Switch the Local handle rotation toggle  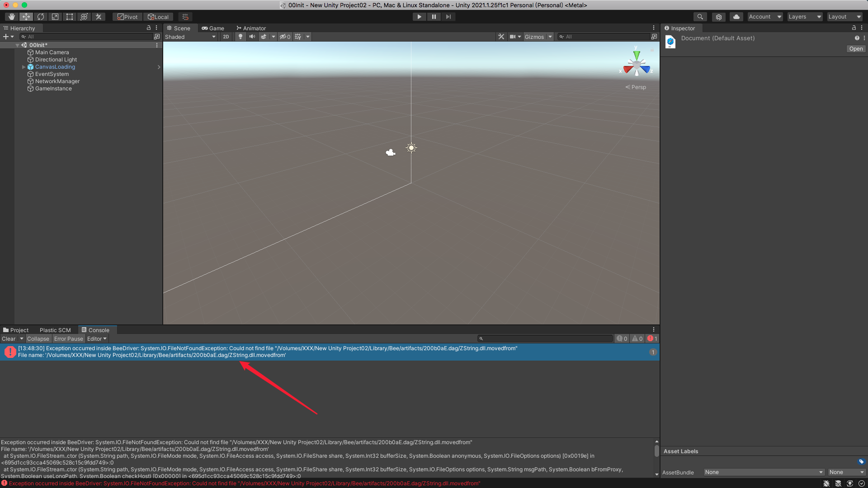158,17
